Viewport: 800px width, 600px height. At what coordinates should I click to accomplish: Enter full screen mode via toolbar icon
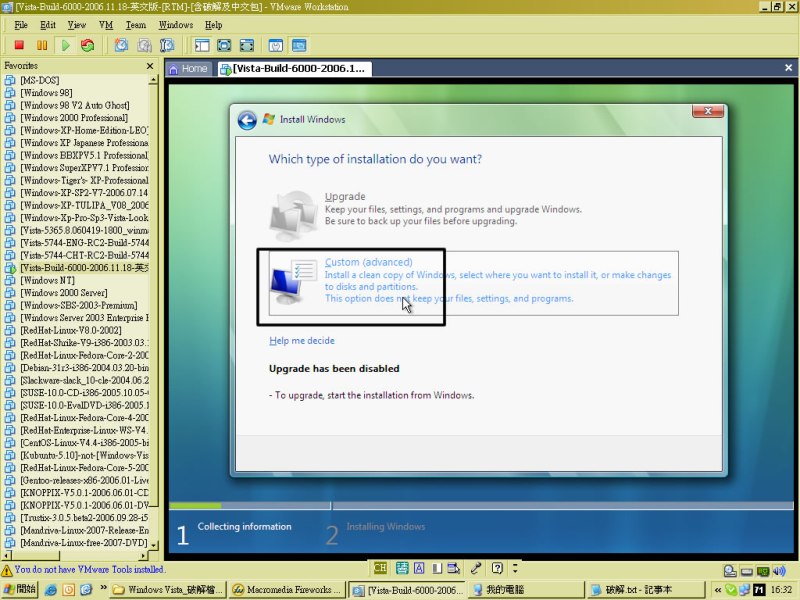[x=246, y=45]
